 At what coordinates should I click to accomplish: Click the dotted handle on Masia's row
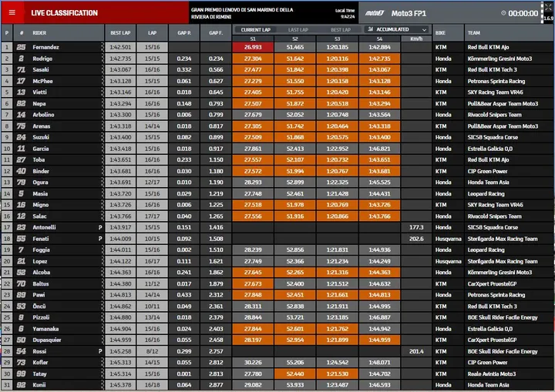(x=103, y=193)
